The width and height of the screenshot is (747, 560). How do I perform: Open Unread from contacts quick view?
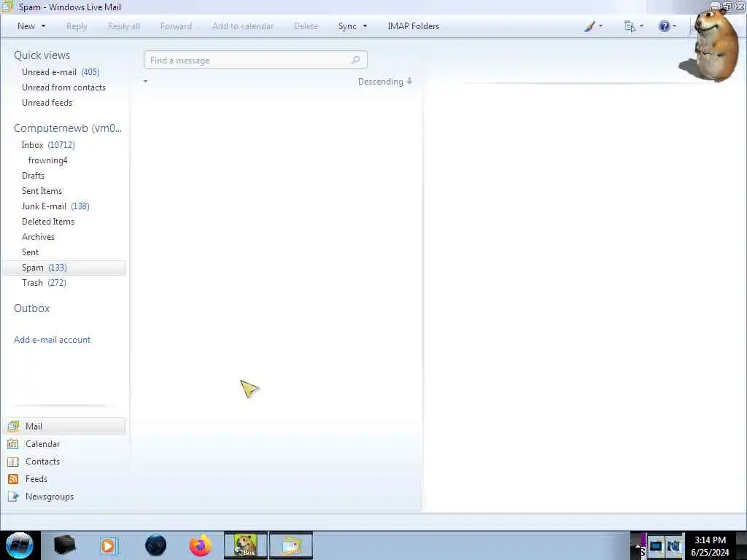pos(64,87)
